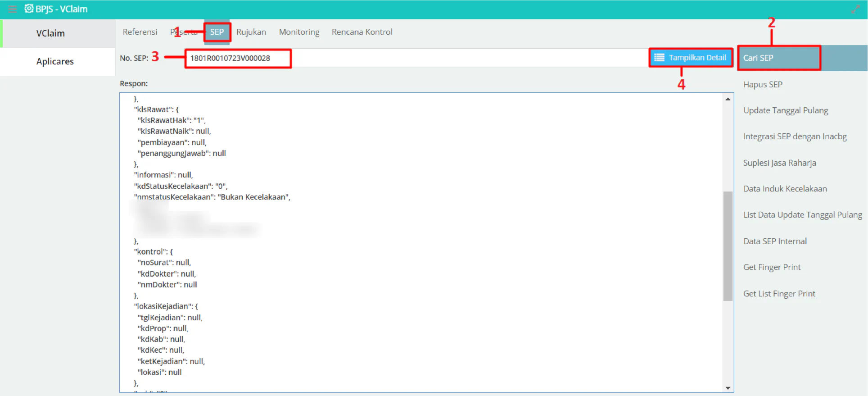Open the hamburger menu icon
Image resolution: width=868 pixels, height=396 pixels.
[x=13, y=9]
